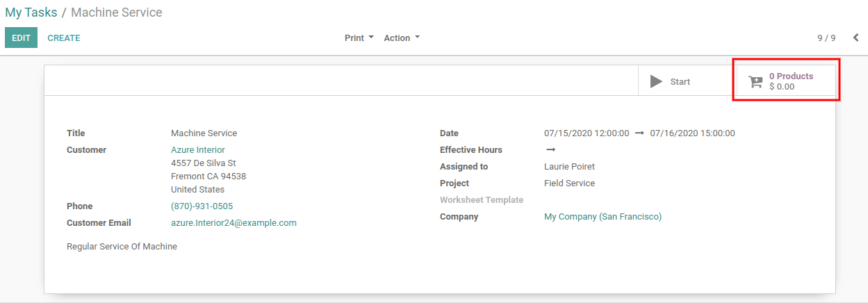Click the Effective Hours arrow icon
This screenshot has width=868, height=303.
[x=550, y=150]
